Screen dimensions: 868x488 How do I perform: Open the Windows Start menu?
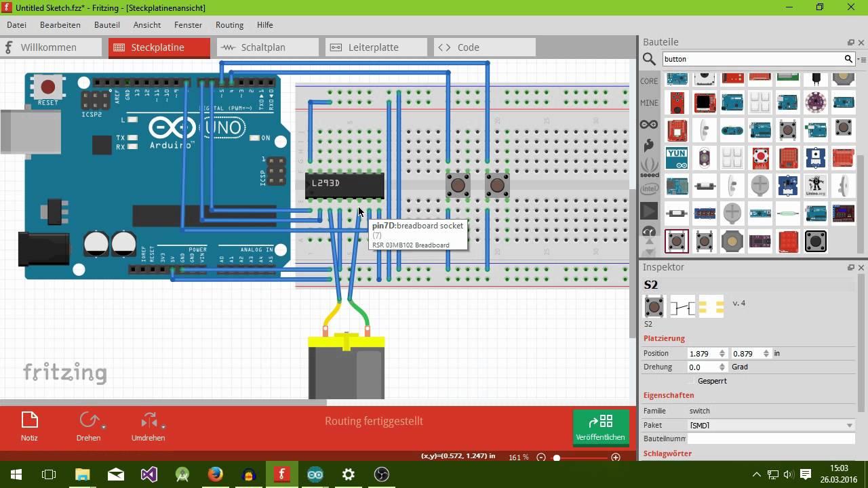pyautogui.click(x=16, y=474)
